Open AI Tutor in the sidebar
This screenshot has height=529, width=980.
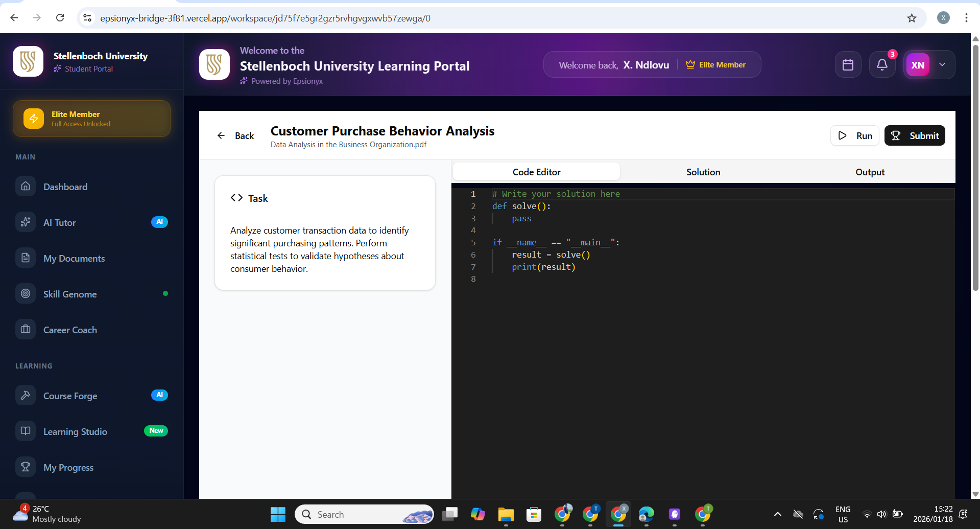[92, 222]
